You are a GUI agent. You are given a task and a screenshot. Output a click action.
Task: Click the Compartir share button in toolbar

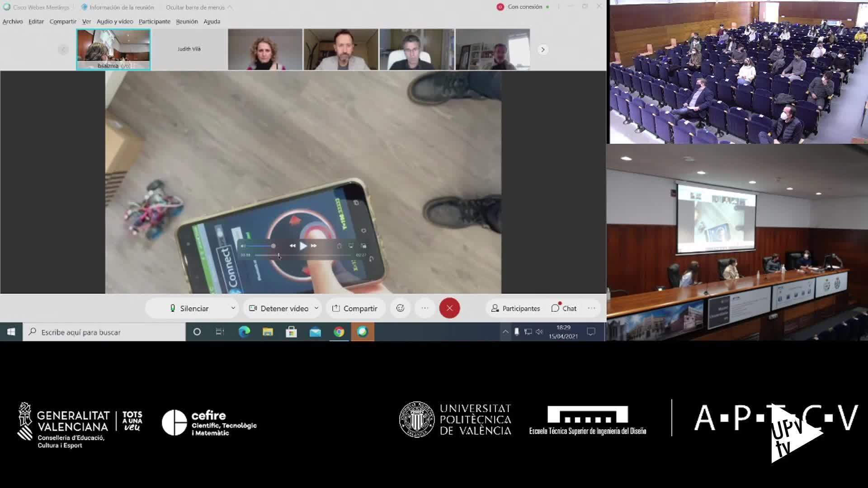(x=355, y=308)
